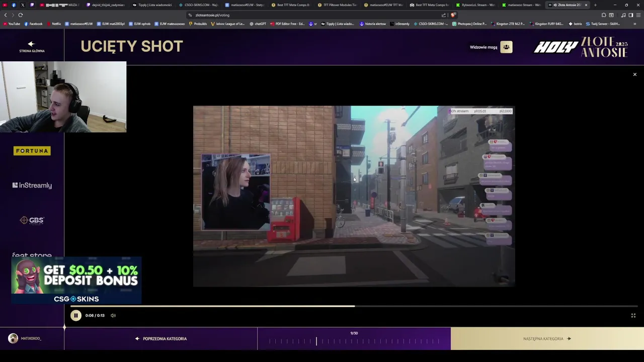Expand hidden bookmarks overflow chevron
644x362 pixels.
click(x=635, y=24)
